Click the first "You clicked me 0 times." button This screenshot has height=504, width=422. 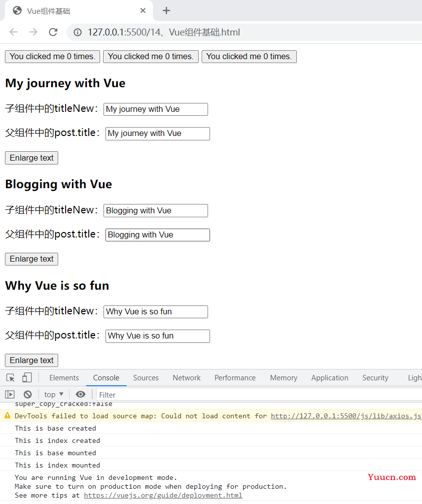tap(52, 57)
